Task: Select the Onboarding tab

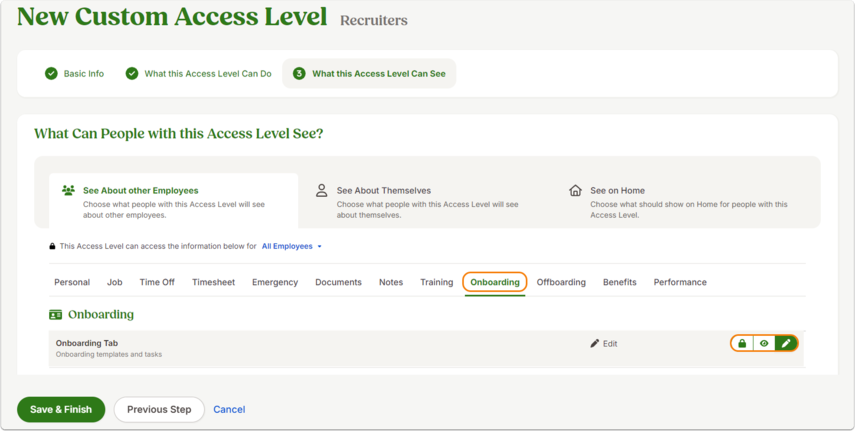Action: pos(495,282)
